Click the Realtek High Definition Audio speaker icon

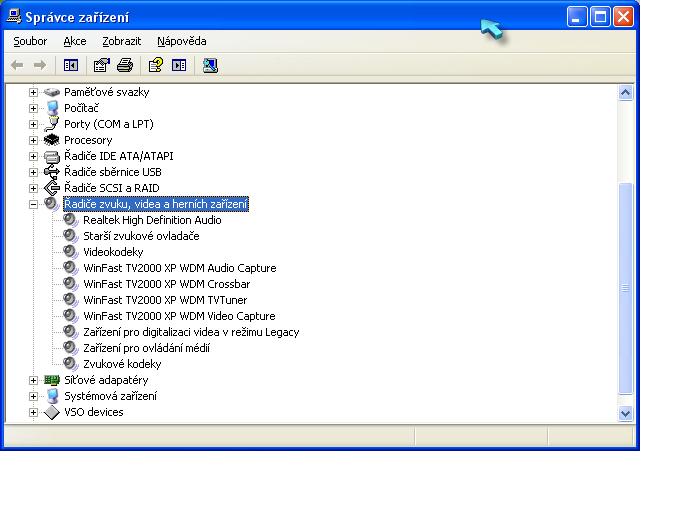(x=71, y=220)
